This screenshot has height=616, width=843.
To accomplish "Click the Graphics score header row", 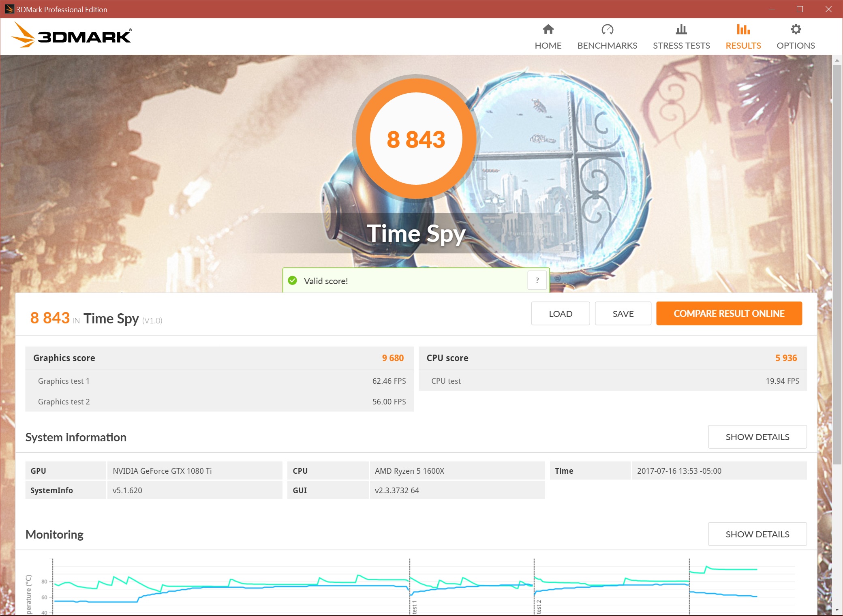I will pyautogui.click(x=219, y=358).
